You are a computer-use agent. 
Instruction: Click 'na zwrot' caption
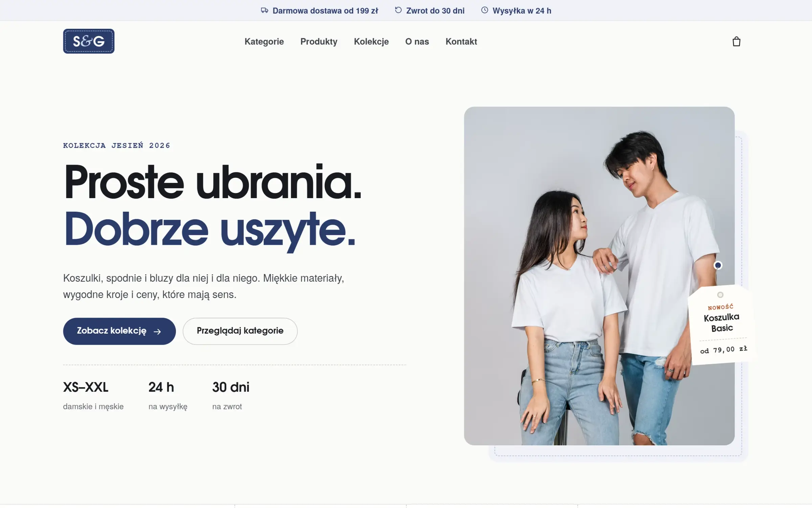pyautogui.click(x=227, y=406)
